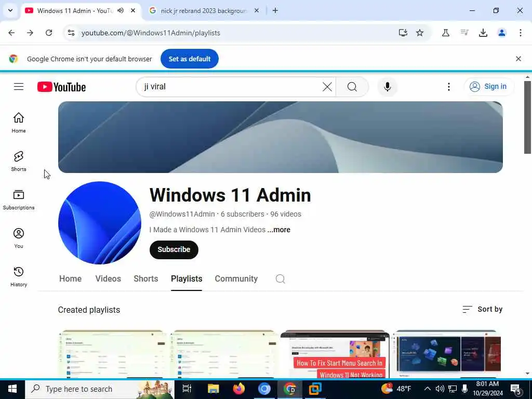Search within the channel using magnifier icon
This screenshot has width=532, height=399.
[280, 279]
